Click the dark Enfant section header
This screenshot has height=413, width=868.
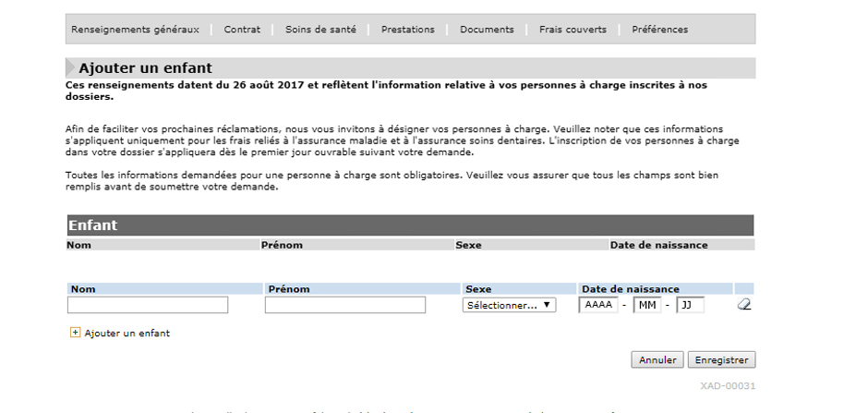[x=410, y=225]
